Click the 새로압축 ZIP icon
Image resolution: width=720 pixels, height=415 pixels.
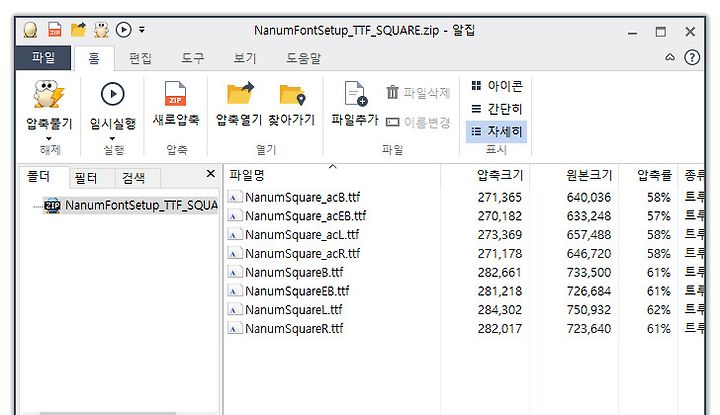[175, 94]
